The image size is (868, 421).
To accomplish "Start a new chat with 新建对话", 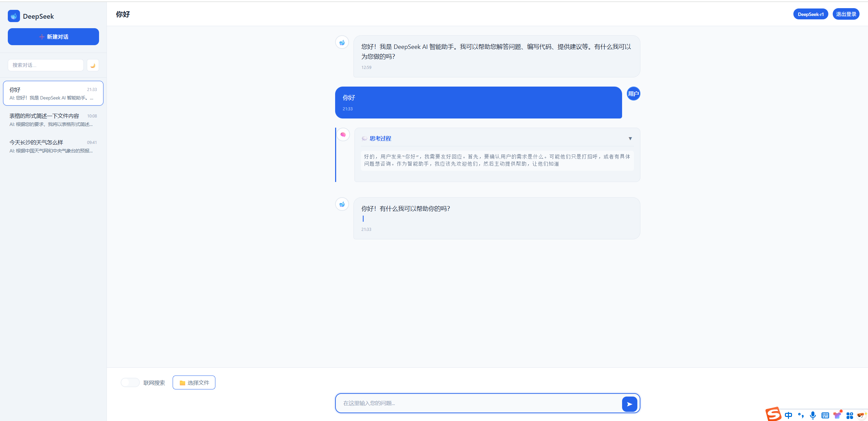I will 53,37.
